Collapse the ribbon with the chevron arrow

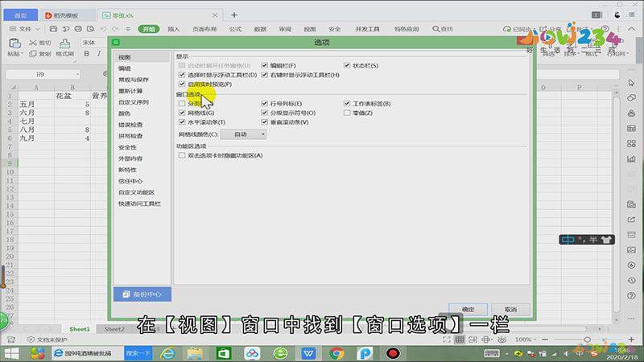point(631,29)
